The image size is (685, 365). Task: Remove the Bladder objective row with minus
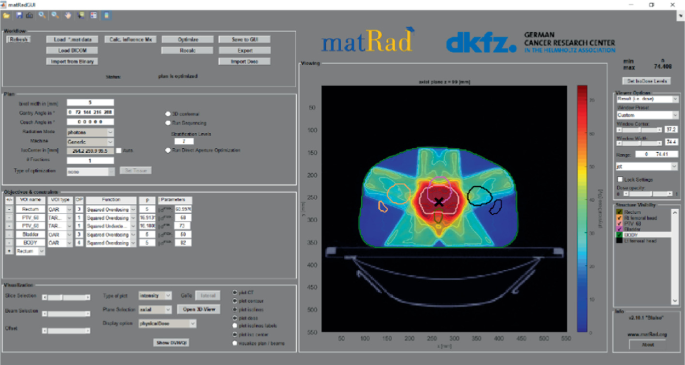(9, 234)
